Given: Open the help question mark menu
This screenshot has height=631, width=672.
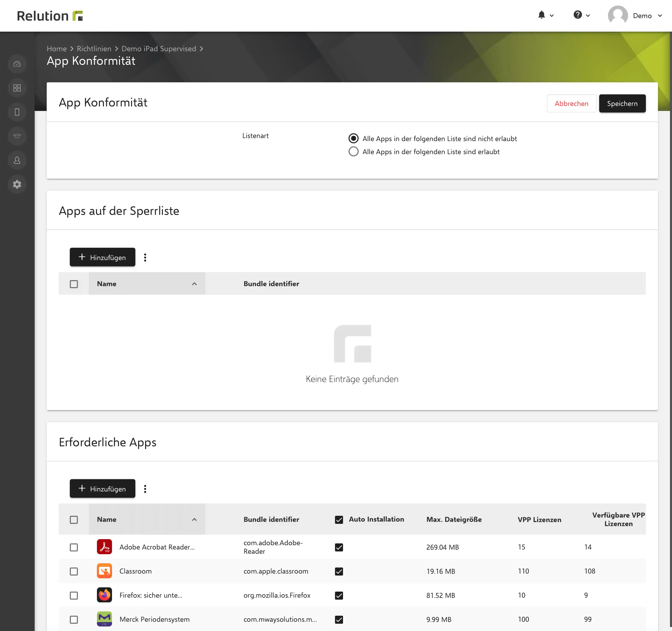Looking at the screenshot, I should pos(578,15).
